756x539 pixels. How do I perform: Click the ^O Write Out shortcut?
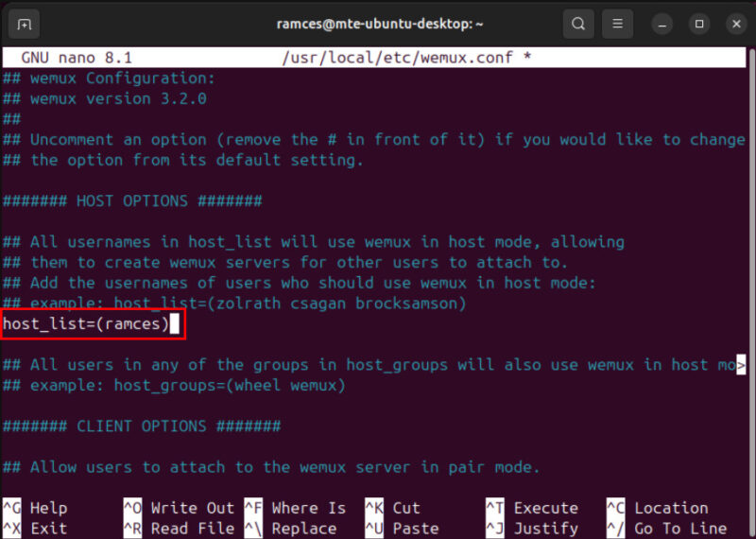[179, 508]
